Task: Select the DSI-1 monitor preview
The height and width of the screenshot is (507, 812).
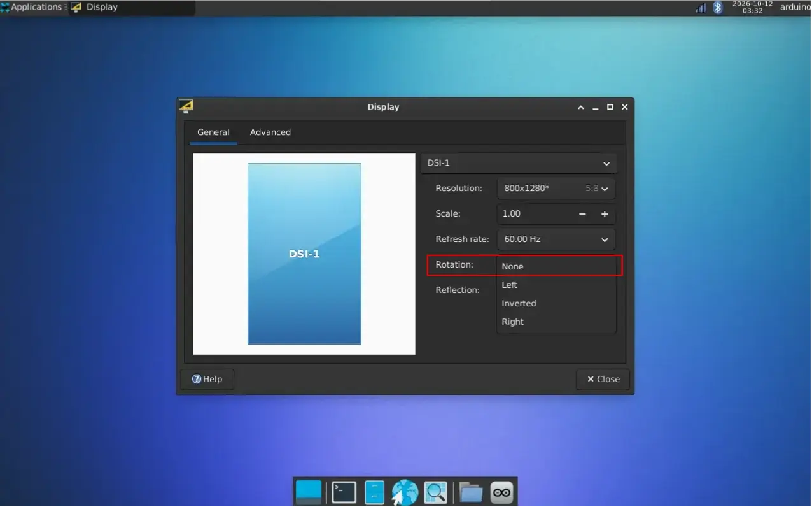Action: pyautogui.click(x=304, y=253)
